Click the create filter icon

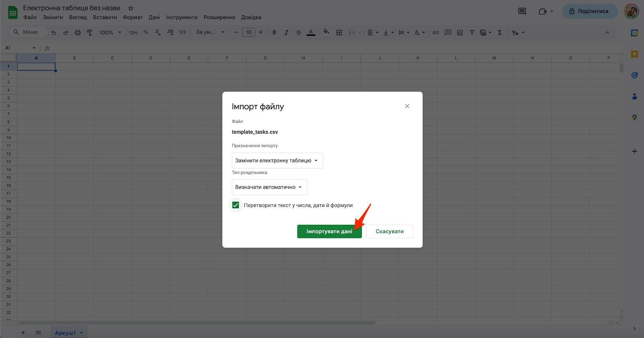pyautogui.click(x=472, y=33)
